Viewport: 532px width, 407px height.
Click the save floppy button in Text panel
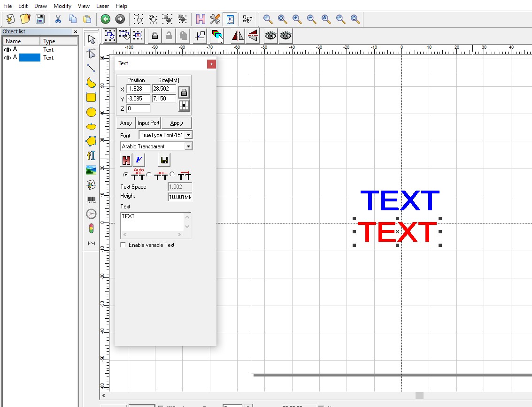coord(164,160)
